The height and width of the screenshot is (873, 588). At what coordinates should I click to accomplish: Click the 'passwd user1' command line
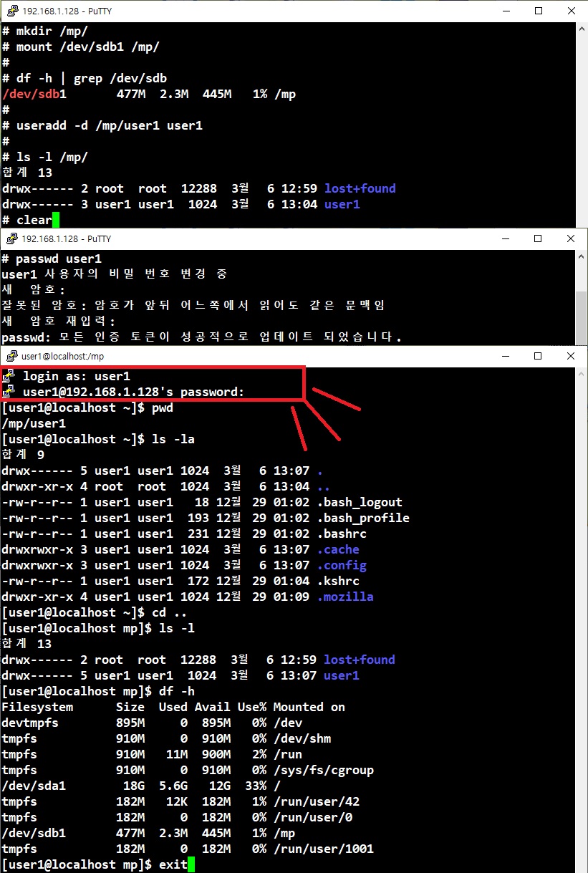click(52, 258)
